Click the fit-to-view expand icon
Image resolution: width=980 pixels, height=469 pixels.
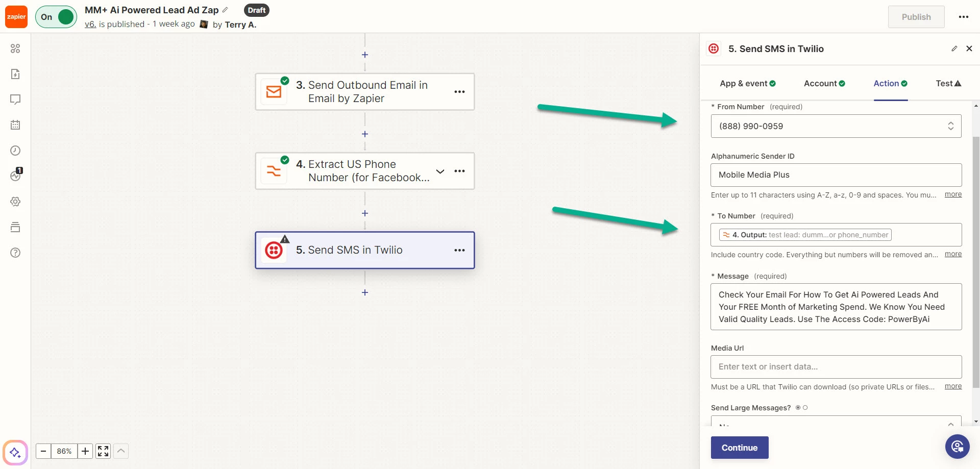[x=103, y=451]
